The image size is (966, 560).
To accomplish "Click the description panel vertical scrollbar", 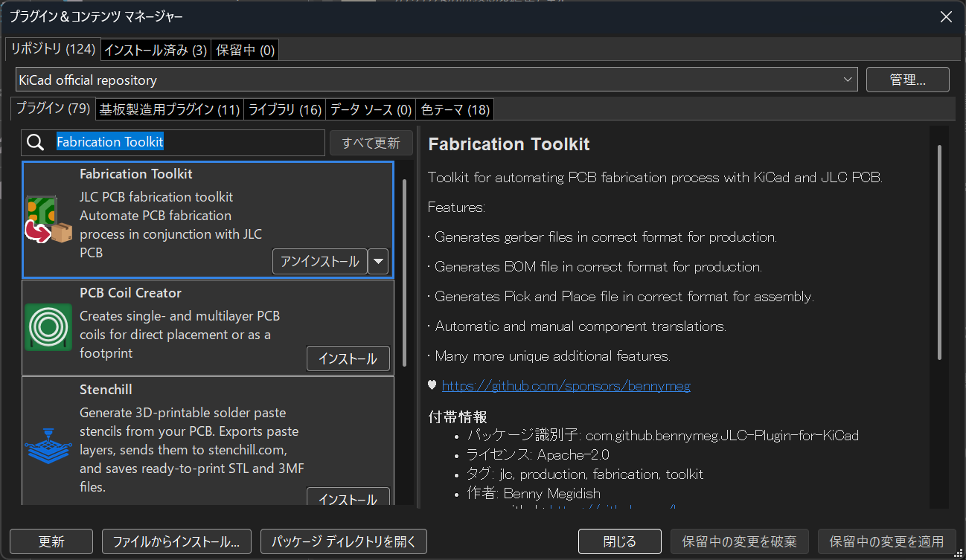I will [940, 251].
